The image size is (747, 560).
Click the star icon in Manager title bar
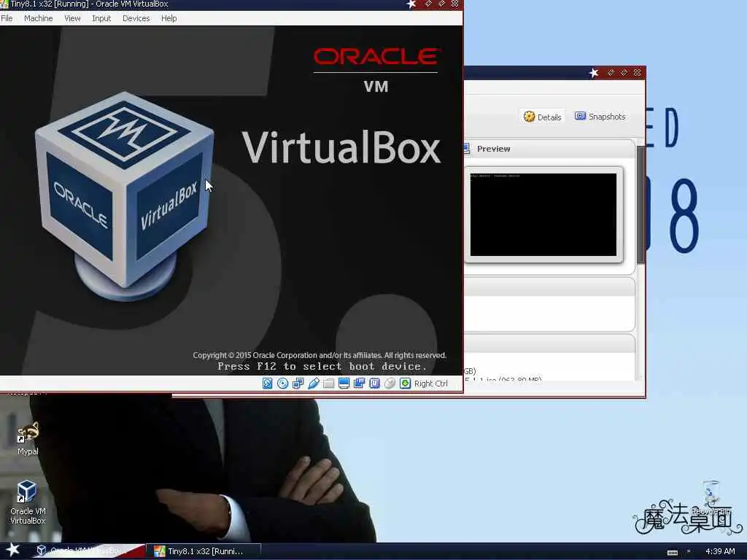tap(594, 73)
